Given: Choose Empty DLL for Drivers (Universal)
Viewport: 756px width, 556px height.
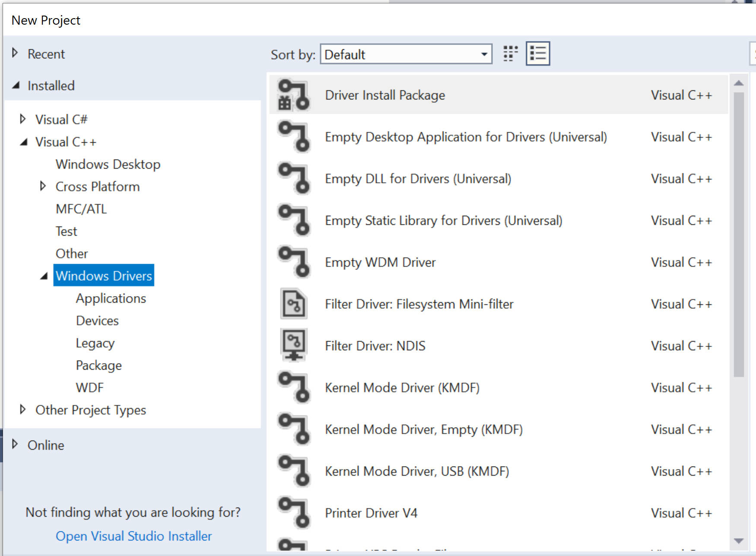Looking at the screenshot, I should coord(418,179).
